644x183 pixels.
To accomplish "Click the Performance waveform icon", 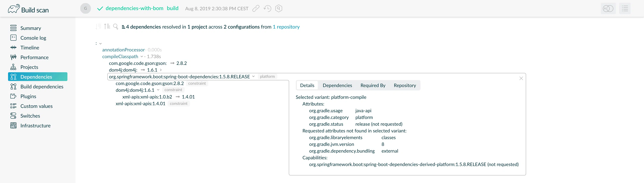I will (x=13, y=57).
